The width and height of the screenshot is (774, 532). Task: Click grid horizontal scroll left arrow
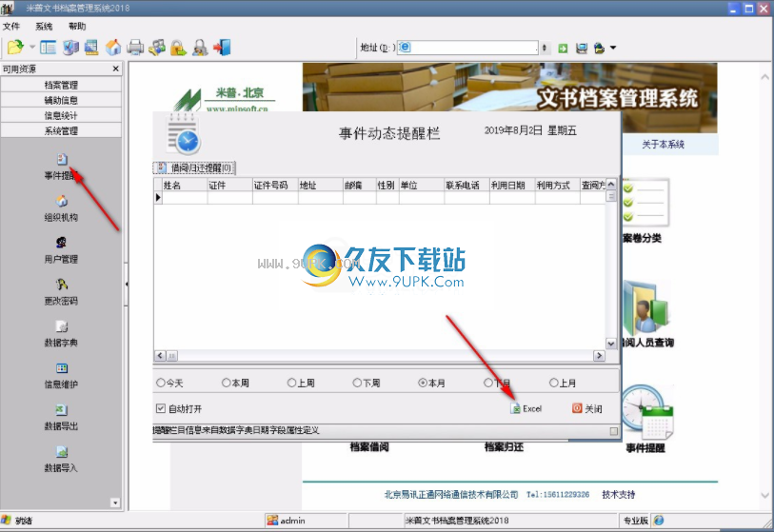click(160, 355)
